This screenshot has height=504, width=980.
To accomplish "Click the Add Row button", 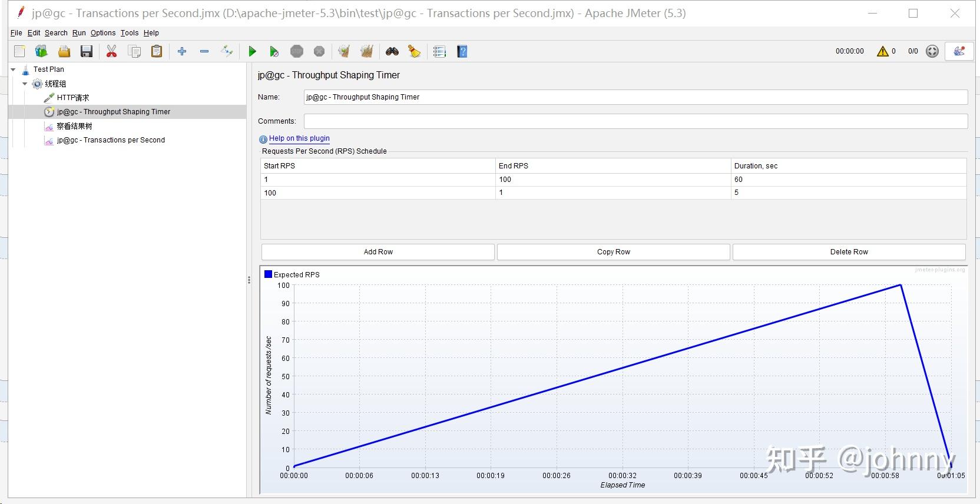I will (378, 252).
